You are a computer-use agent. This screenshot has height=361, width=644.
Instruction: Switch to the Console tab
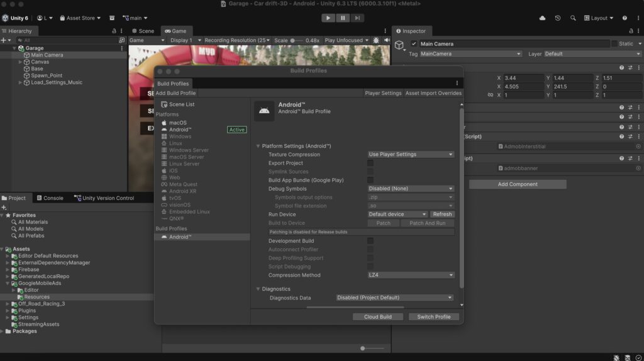50,198
